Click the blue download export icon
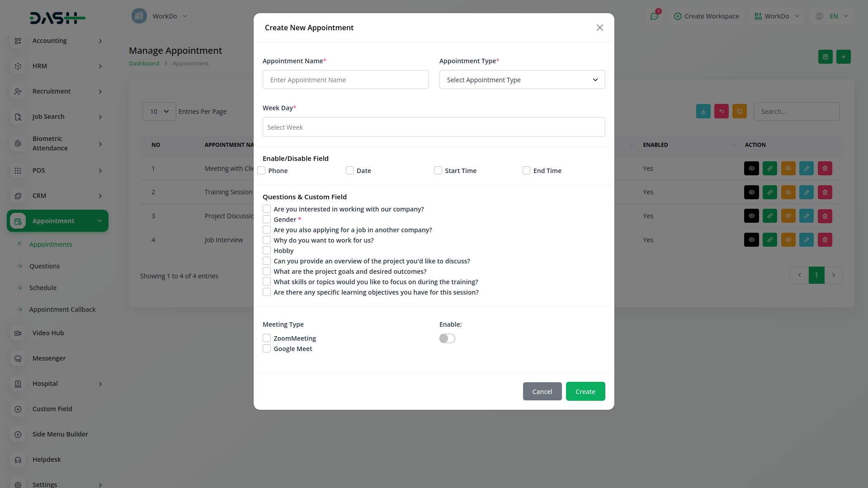Viewport: 868px width, 488px height. (703, 112)
